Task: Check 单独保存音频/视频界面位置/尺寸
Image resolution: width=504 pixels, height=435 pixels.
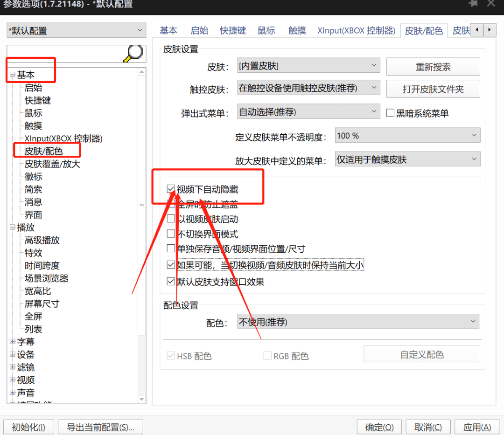Action: (171, 248)
